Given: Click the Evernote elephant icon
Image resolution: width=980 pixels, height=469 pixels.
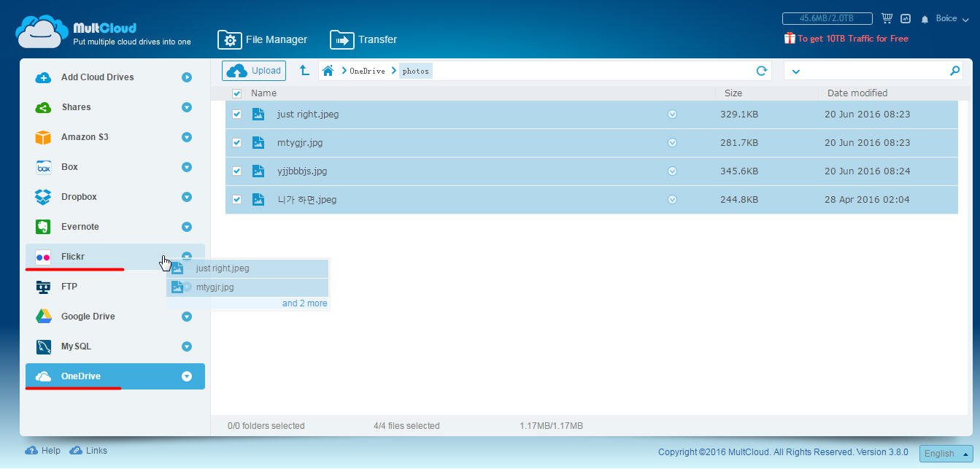Looking at the screenshot, I should pyautogui.click(x=43, y=227).
